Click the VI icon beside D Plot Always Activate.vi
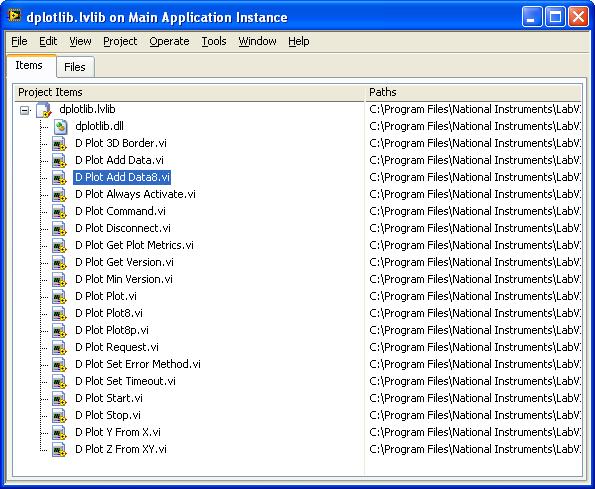 59,195
